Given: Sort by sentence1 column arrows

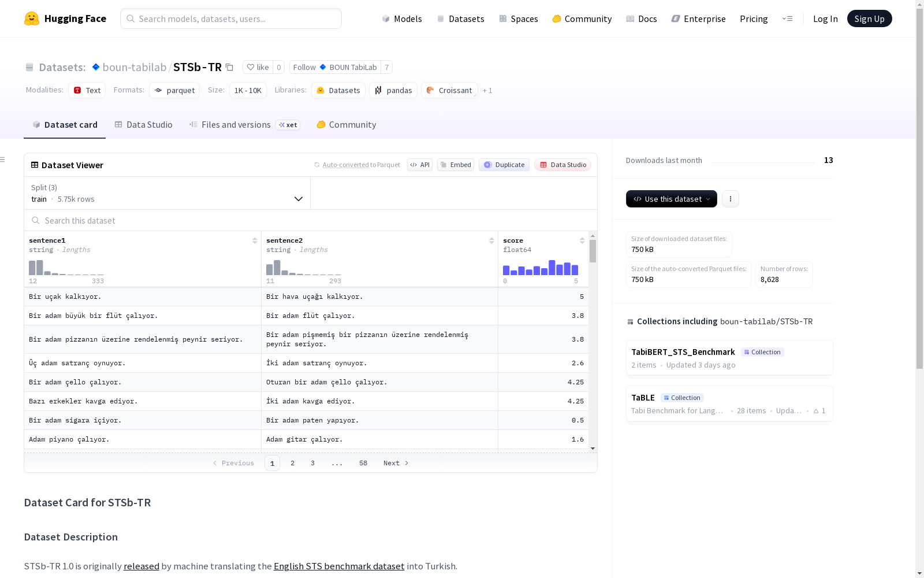Looking at the screenshot, I should tap(255, 240).
